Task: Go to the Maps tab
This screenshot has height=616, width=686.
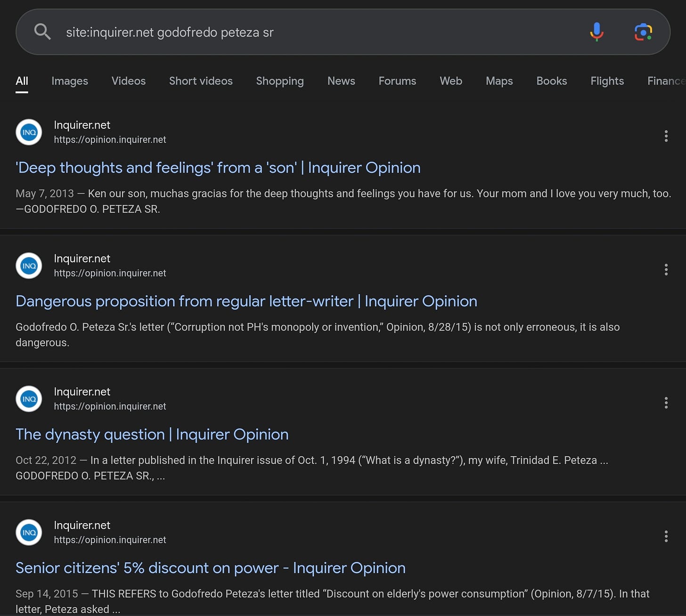Action: (499, 81)
